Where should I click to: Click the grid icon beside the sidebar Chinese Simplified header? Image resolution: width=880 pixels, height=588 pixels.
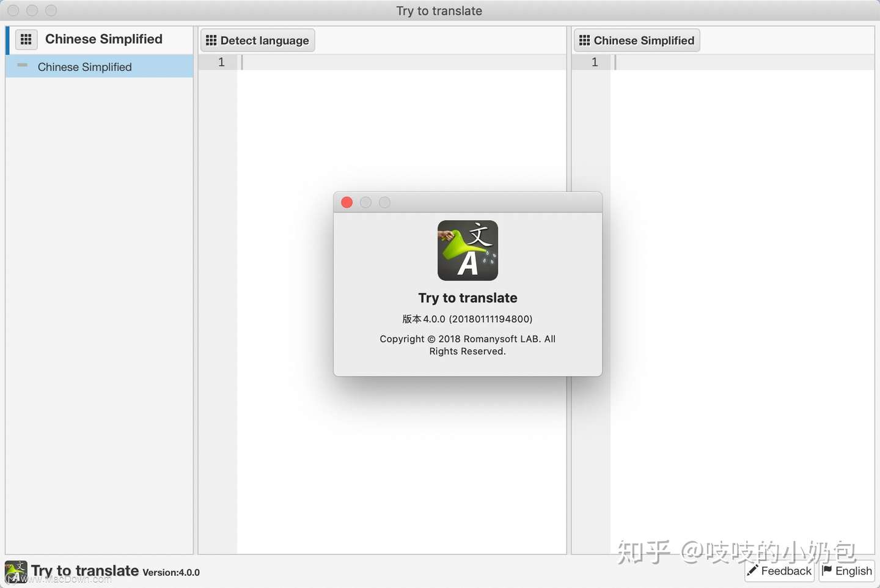click(26, 40)
